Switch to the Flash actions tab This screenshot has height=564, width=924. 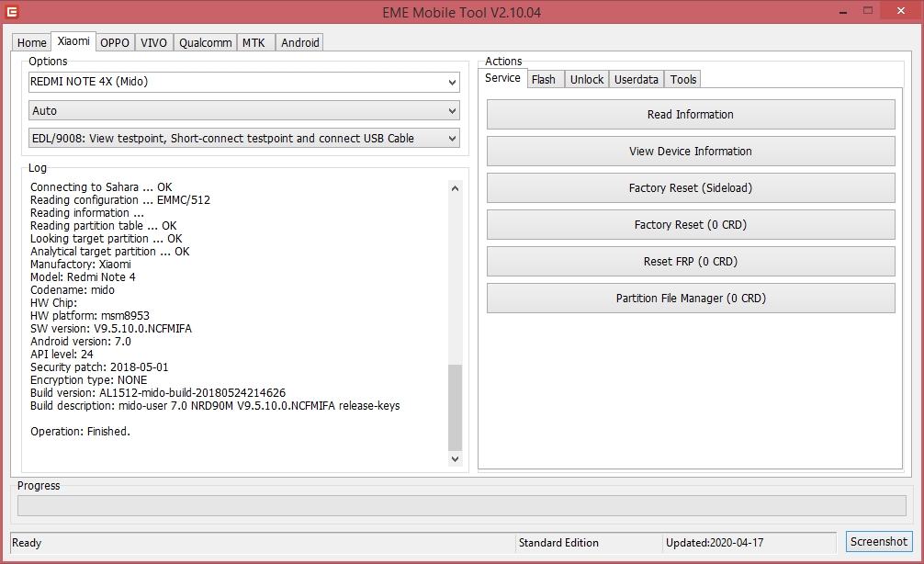click(x=544, y=79)
